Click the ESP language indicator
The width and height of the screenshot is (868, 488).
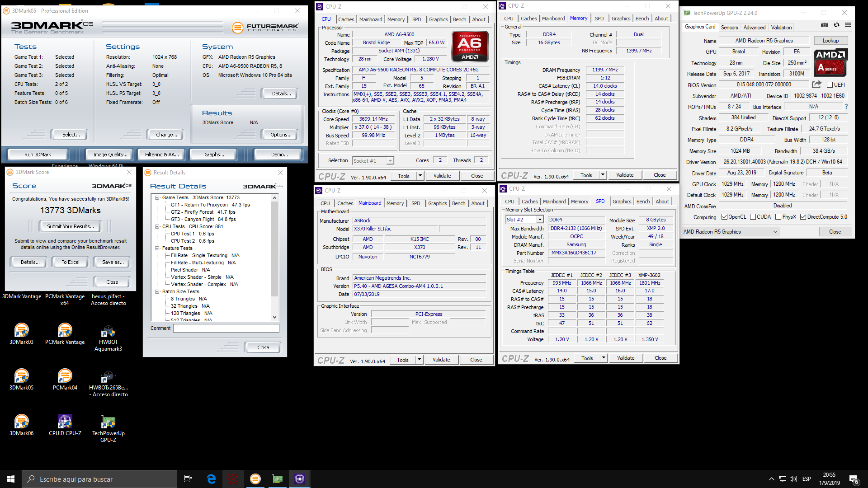click(x=807, y=479)
